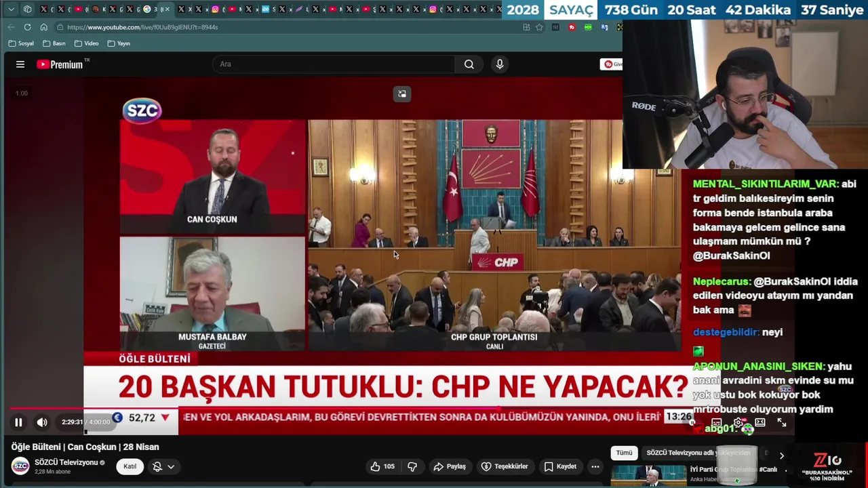Viewport: 868px width, 488px height.
Task: Click ZIO BURAKSAKINOL discount banner
Action: click(x=827, y=466)
